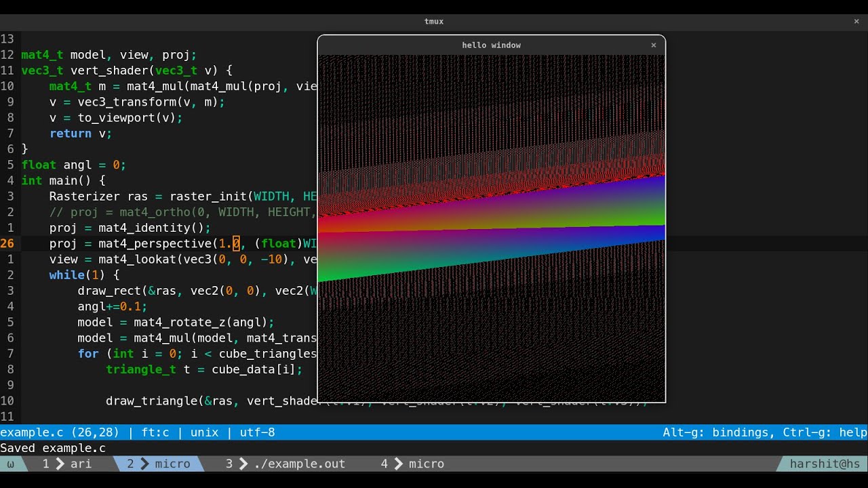Viewport: 868px width, 488px height.
Task: Click the 'return v;' line
Action: click(x=81, y=134)
